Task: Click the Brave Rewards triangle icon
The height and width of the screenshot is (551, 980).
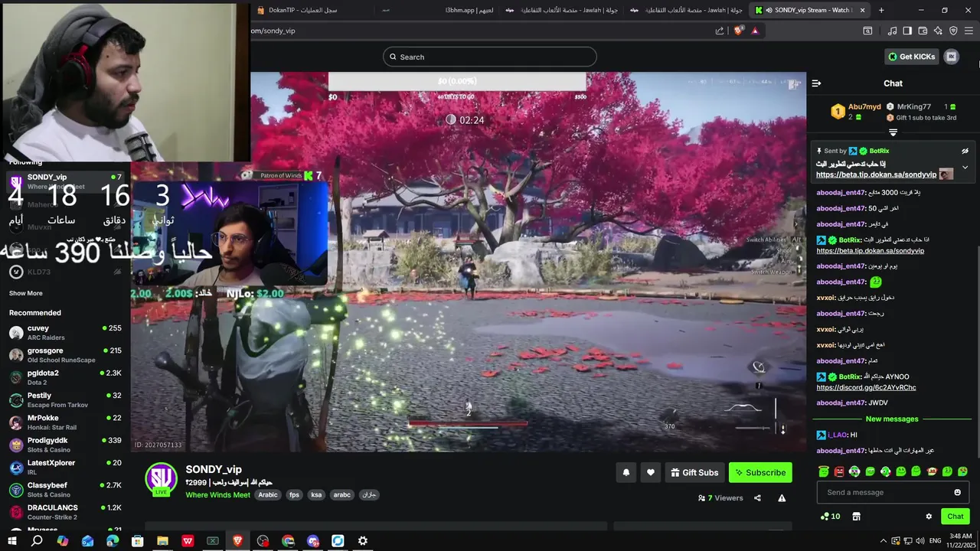Action: (755, 31)
